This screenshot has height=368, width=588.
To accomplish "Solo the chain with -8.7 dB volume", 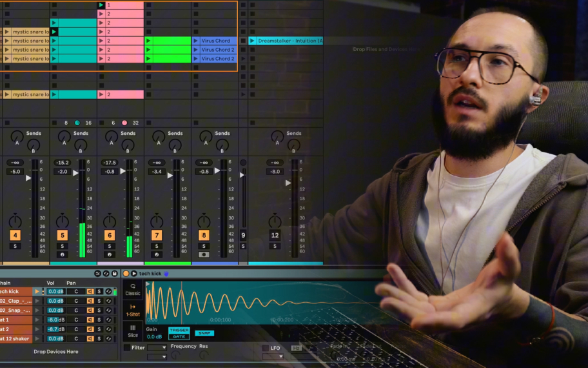I will (99, 329).
